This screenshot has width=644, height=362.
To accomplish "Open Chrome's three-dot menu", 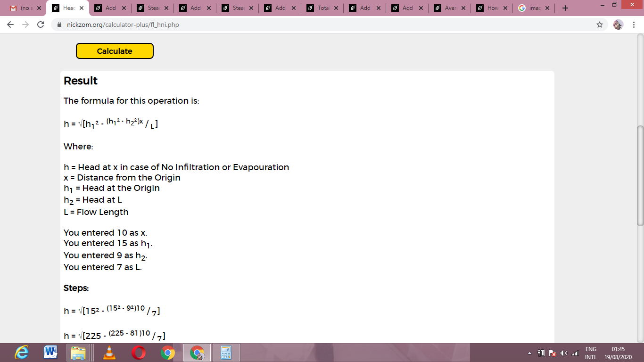I will [x=634, y=25].
